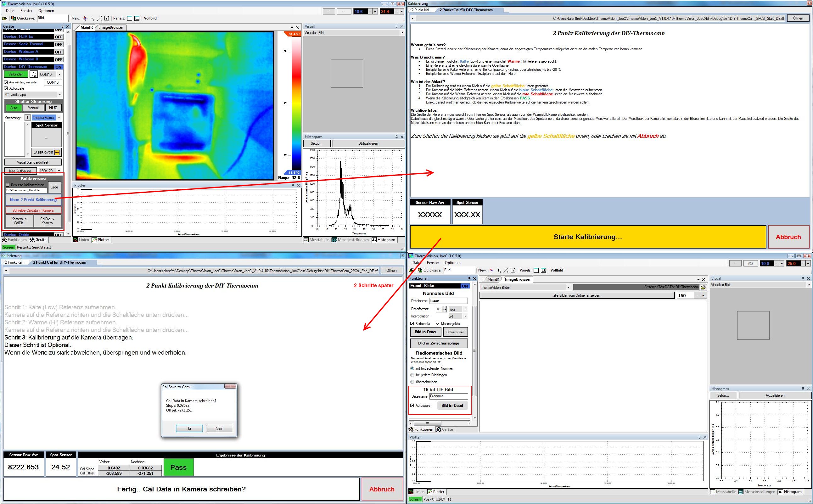This screenshot has width=813, height=504.
Task: Uncheck the Autoscale checkbox under Verbinden
Action: pyautogui.click(x=6, y=88)
